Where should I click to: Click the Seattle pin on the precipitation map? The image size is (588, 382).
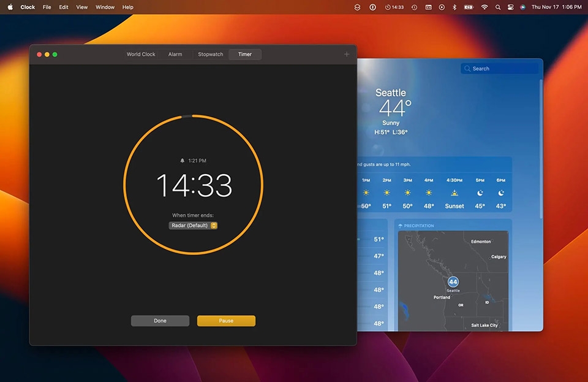pos(453,281)
